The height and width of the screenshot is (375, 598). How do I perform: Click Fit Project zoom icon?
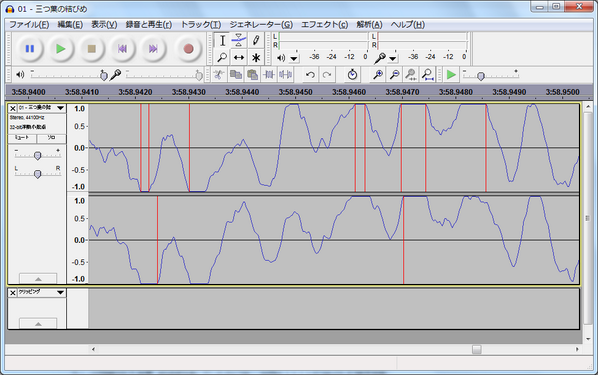pos(428,75)
